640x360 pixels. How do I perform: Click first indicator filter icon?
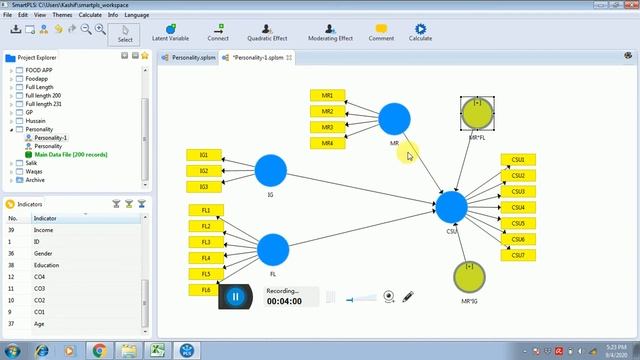[116, 204]
